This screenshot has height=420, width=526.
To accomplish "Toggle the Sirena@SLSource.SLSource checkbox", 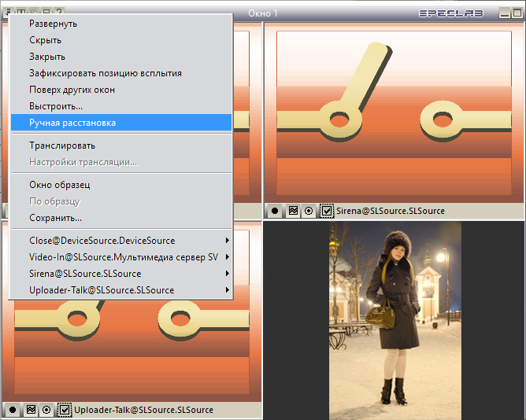I will point(327,211).
